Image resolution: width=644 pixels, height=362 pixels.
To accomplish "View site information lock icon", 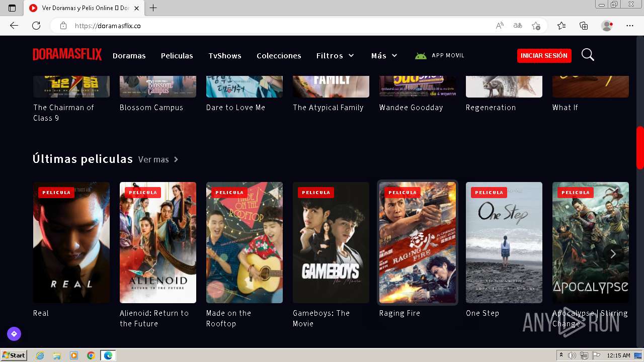I will coord(63,26).
